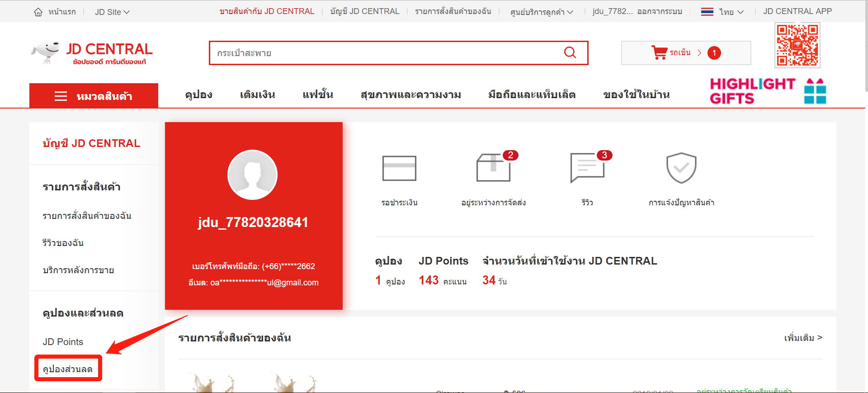Click เพิ่มเติม > to see more orders

tap(803, 338)
